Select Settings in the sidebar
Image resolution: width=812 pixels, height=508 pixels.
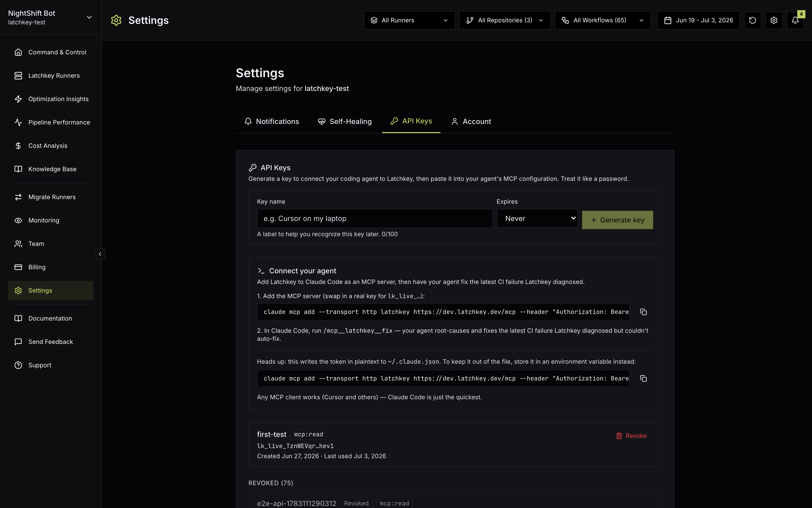point(51,290)
